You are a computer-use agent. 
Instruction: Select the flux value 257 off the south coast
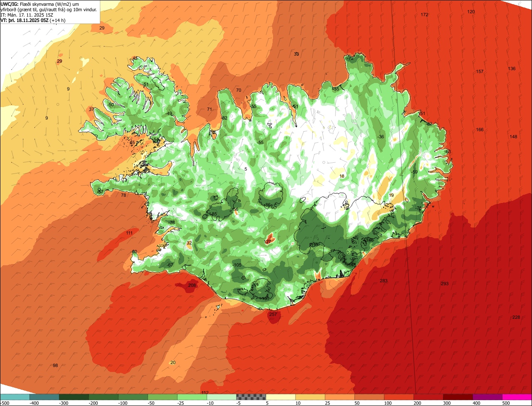(x=273, y=315)
